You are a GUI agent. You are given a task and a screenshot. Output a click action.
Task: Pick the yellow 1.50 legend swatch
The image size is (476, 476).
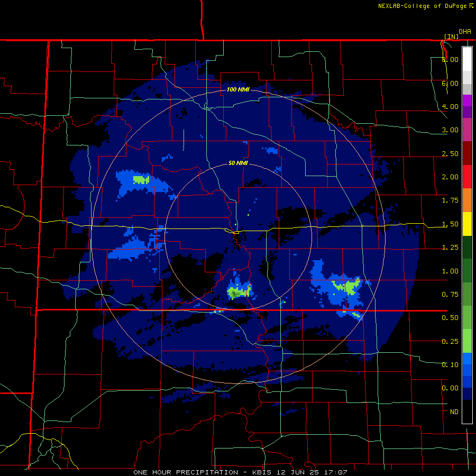click(467, 224)
